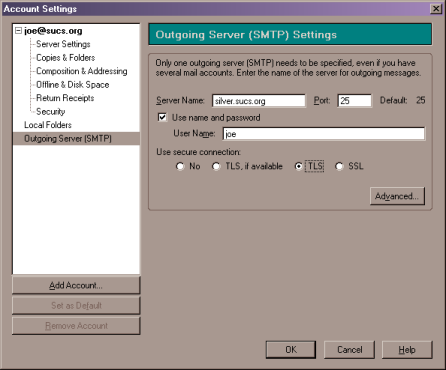Select the TLS radio option
The height and width of the screenshot is (370, 446).
(299, 166)
